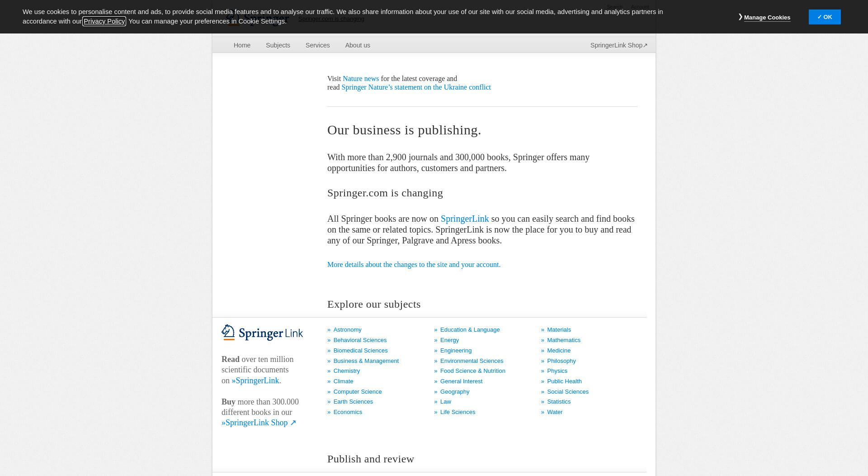Browse the Social Sciences subject
This screenshot has width=868, height=476.
click(x=567, y=392)
